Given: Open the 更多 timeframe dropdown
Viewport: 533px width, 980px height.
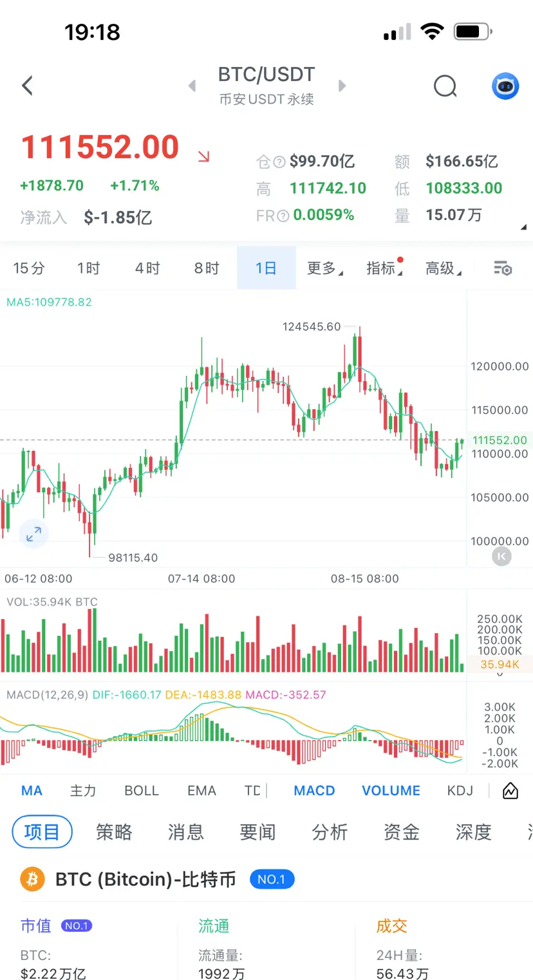Looking at the screenshot, I should 325,268.
